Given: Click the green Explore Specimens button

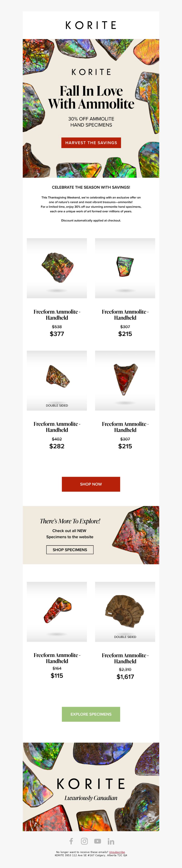Looking at the screenshot, I should [91, 714].
